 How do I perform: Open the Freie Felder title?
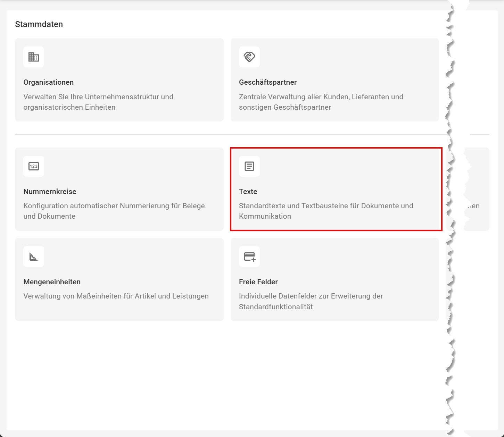[258, 282]
